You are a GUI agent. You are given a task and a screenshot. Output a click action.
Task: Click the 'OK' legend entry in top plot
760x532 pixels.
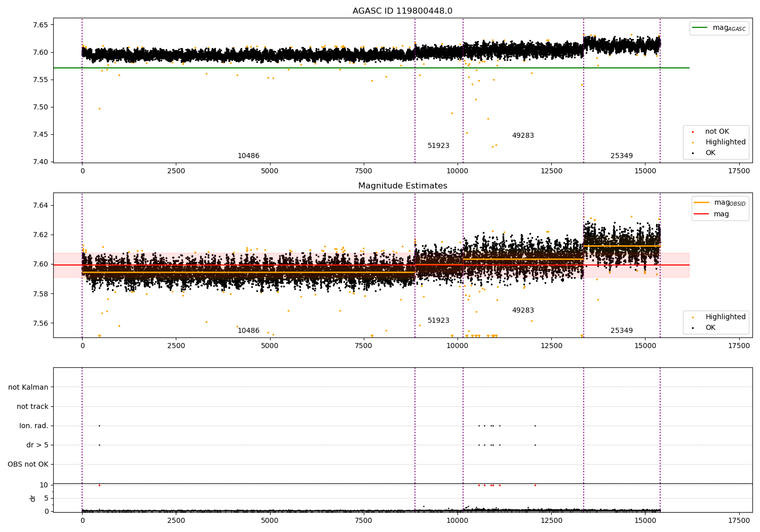click(710, 153)
